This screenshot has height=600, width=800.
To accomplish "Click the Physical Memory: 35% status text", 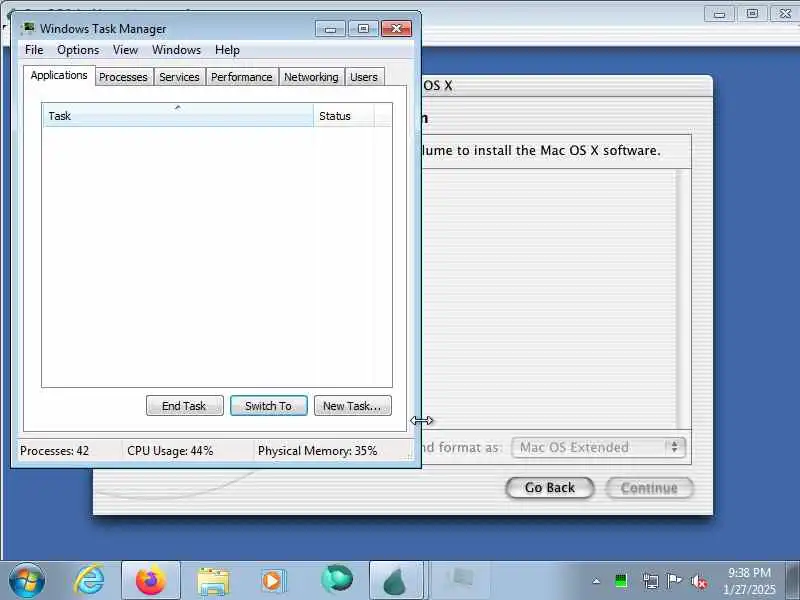I will point(317,451).
